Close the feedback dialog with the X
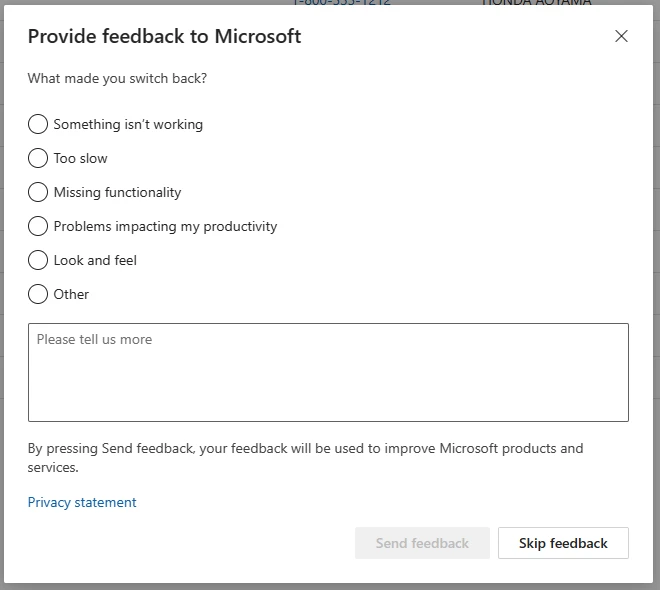This screenshot has width=660, height=590. point(621,36)
